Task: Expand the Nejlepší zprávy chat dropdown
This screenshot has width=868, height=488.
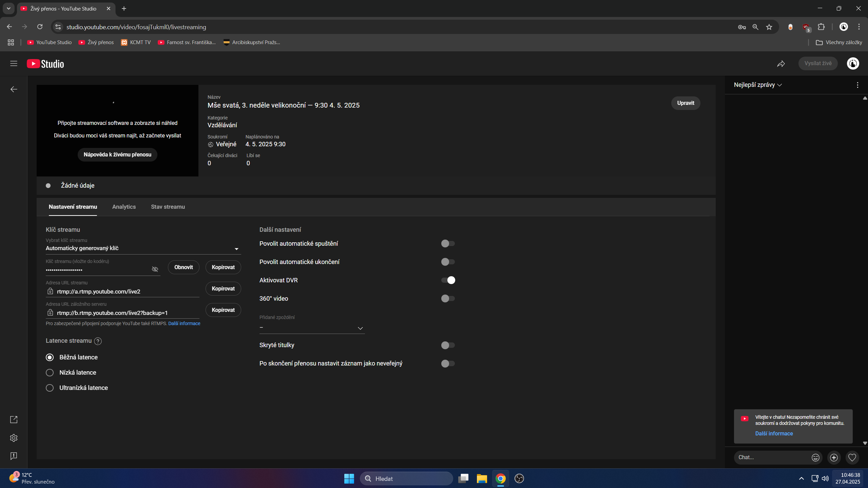Action: tap(758, 85)
